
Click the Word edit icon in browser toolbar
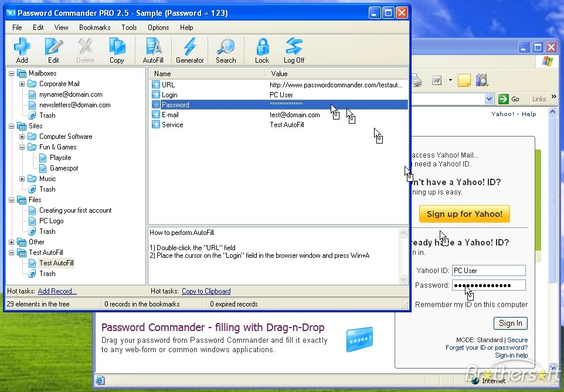437,80
